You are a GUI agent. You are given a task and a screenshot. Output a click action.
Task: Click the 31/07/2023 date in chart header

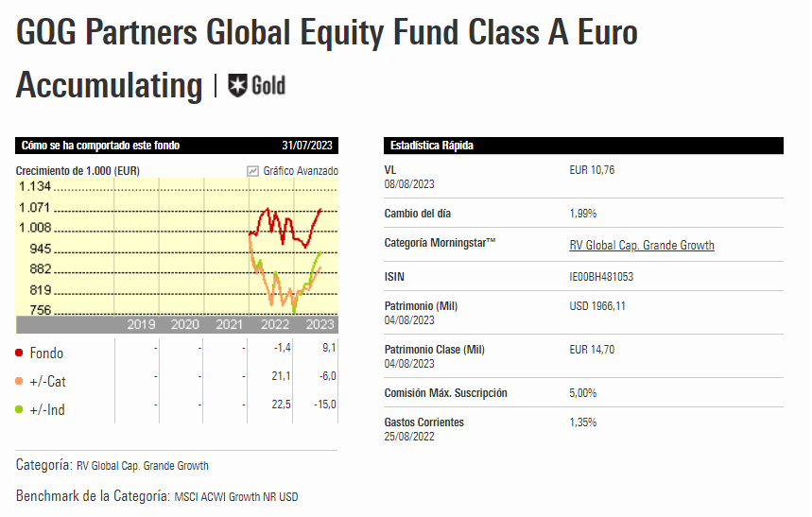point(308,146)
